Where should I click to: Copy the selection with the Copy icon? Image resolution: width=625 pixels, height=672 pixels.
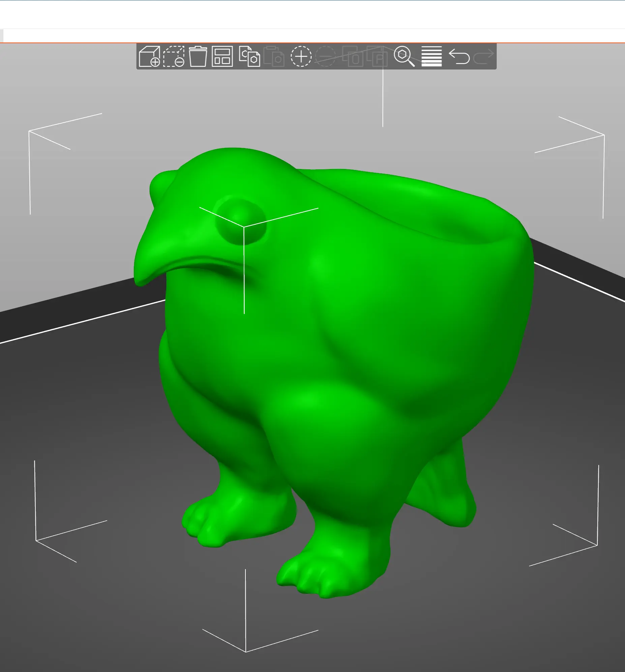pos(249,56)
